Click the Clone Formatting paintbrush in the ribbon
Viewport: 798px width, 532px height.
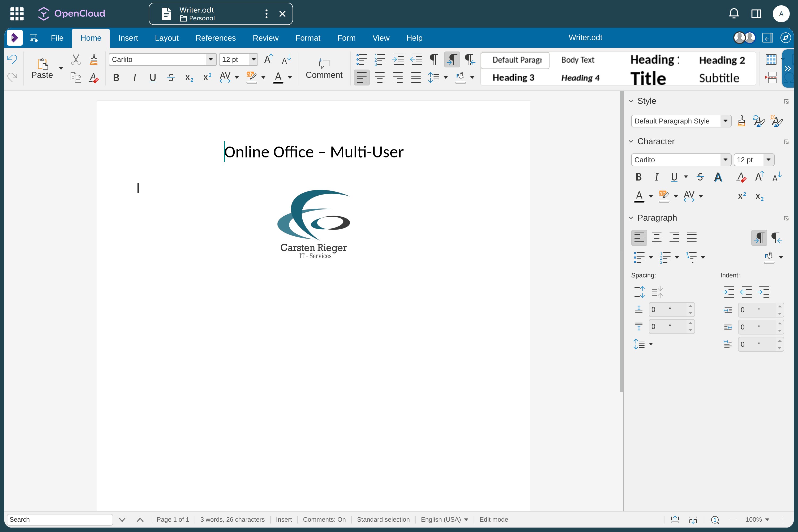tap(94, 59)
